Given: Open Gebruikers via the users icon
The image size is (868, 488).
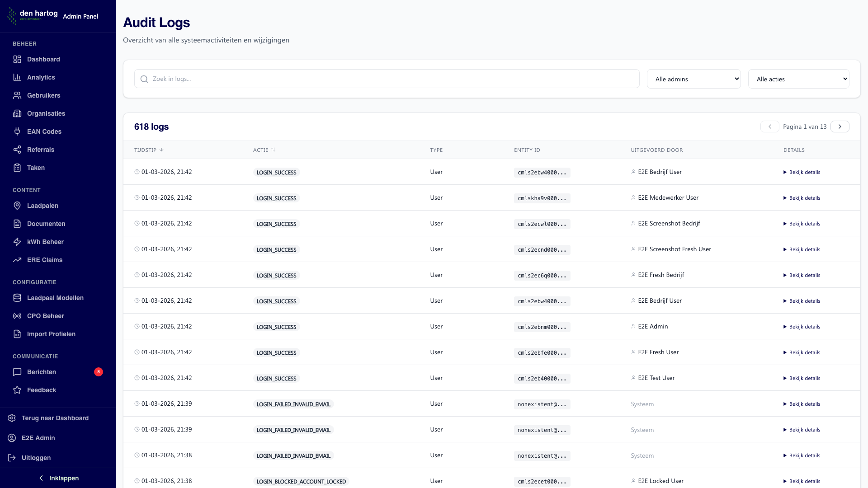Looking at the screenshot, I should tap(17, 95).
